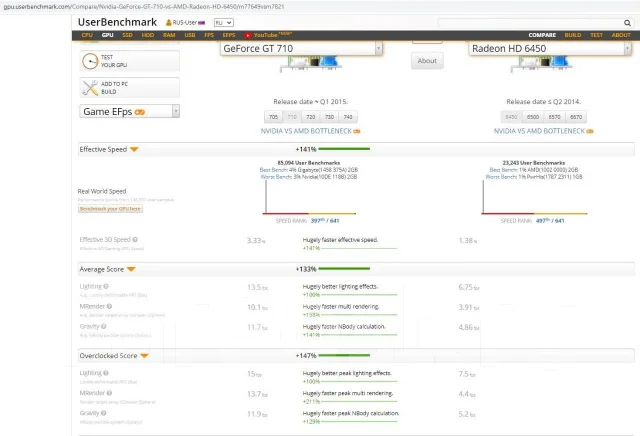The image size is (640, 436).
Task: Click the Test Your GPU clock icon
Action: 90,61
